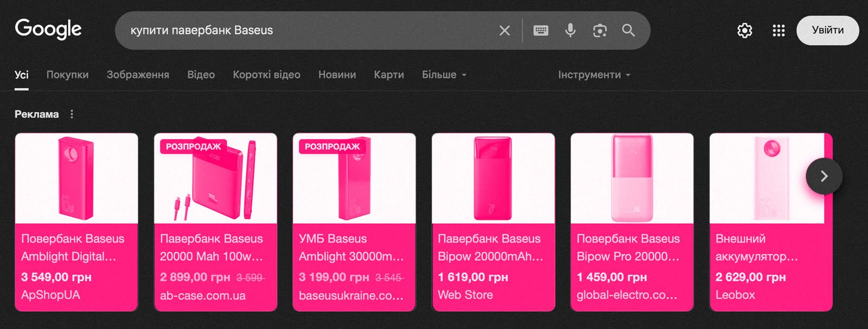
Task: Open the Web Store Bipow 20000mAh product image
Action: [x=493, y=178]
